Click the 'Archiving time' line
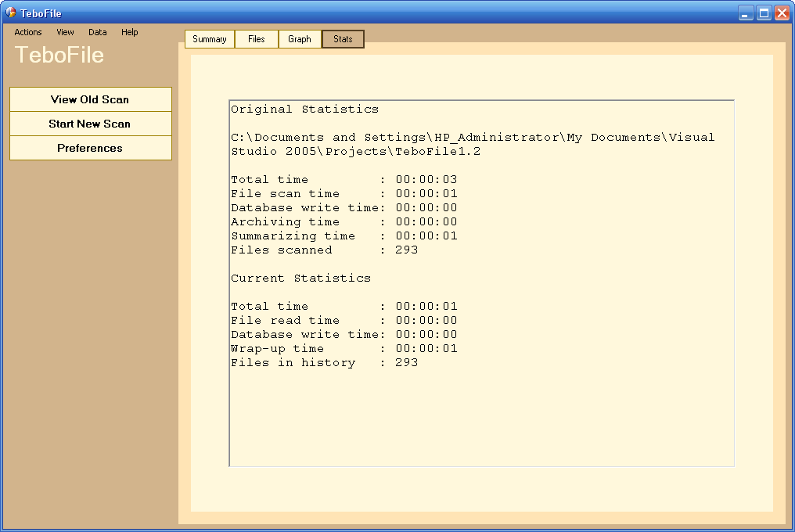The height and width of the screenshot is (532, 795). click(x=344, y=221)
